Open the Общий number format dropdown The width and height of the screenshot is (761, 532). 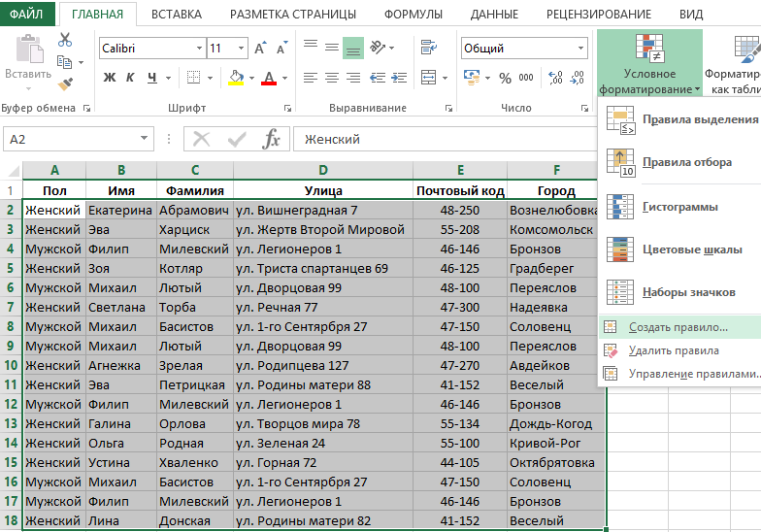tap(579, 49)
